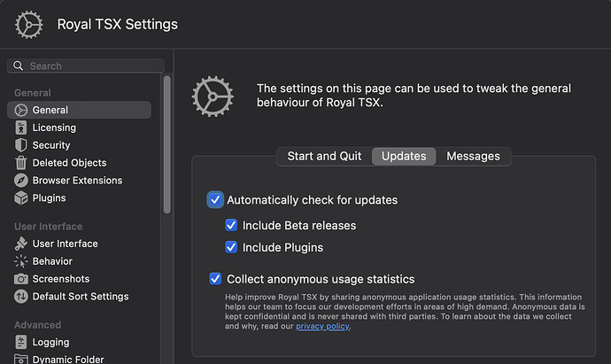This screenshot has width=611, height=364.
Task: Click the trash icon for Deleted Objects
Action: click(22, 163)
